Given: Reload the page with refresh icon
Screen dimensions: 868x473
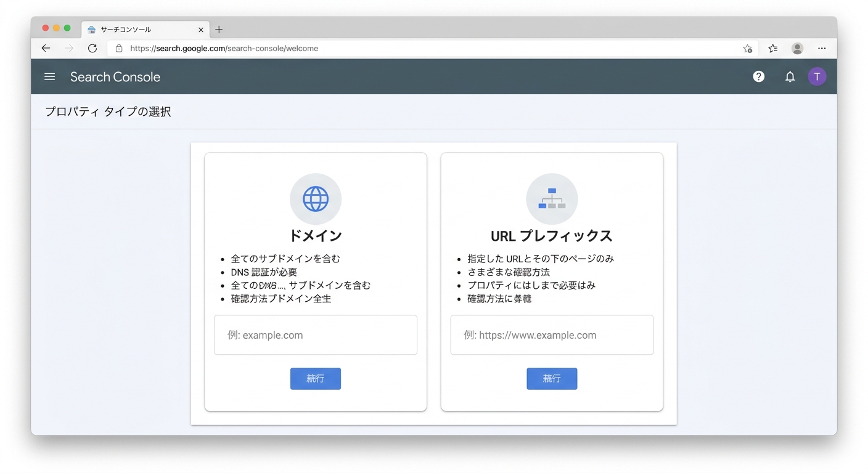Looking at the screenshot, I should click(x=92, y=48).
